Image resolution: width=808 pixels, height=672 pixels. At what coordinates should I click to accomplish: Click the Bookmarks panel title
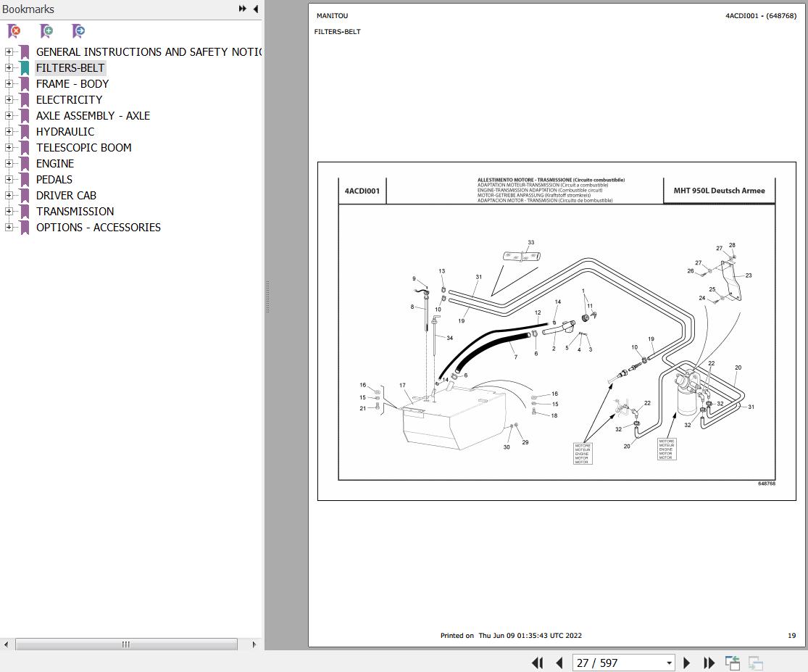pyautogui.click(x=28, y=9)
